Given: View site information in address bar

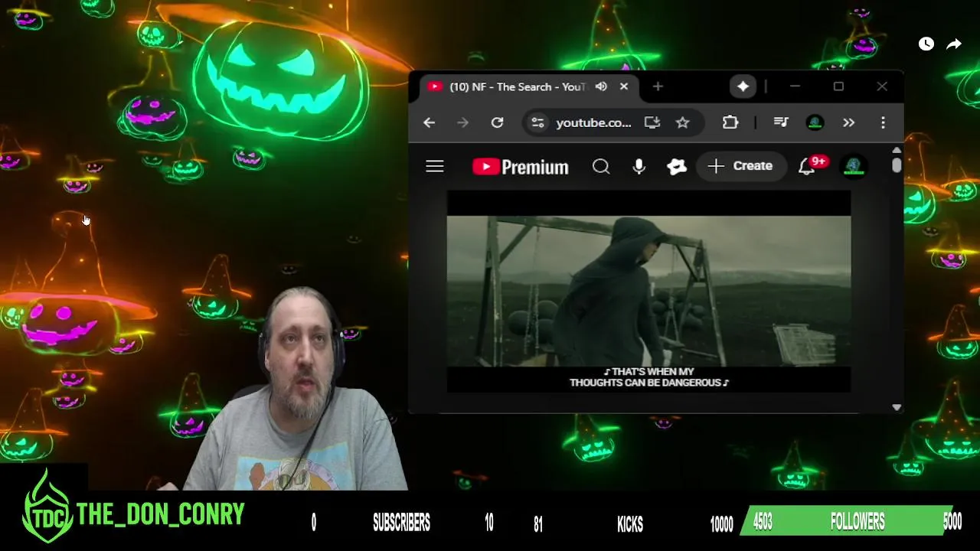Looking at the screenshot, I should (538, 122).
